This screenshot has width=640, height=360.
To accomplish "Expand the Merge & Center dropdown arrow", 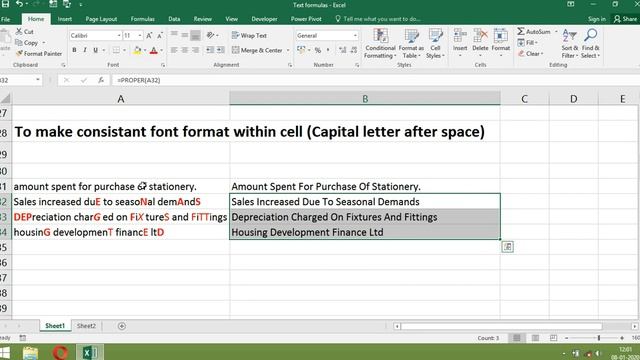I will point(288,50).
